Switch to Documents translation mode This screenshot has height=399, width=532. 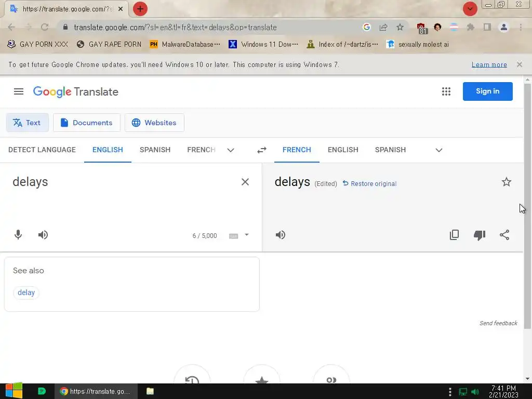point(87,123)
